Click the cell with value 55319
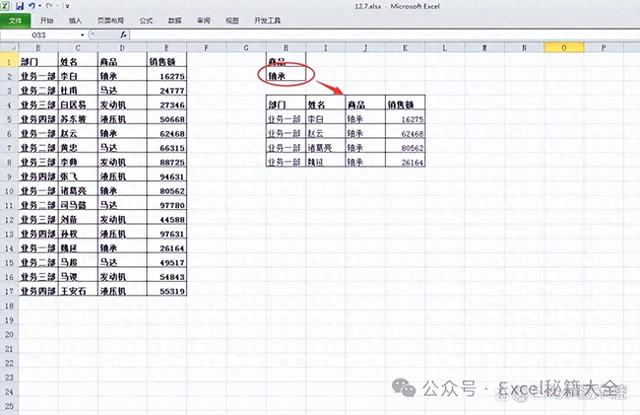 (167, 291)
